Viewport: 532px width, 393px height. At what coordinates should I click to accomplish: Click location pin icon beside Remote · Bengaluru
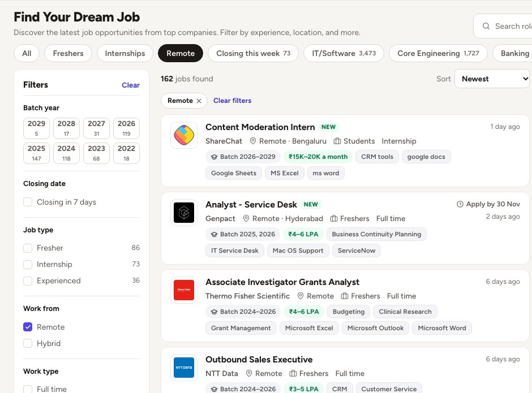click(253, 141)
